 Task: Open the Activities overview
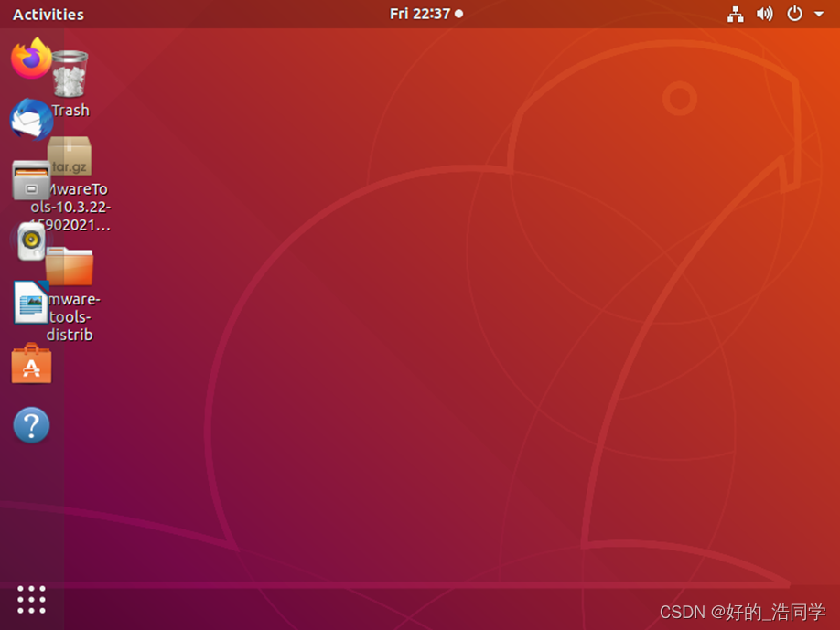point(48,15)
